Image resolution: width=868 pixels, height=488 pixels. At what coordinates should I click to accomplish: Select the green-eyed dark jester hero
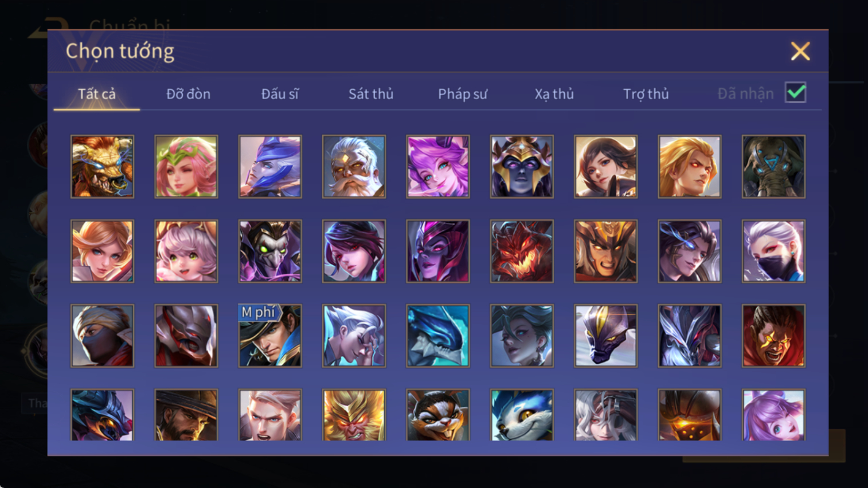coord(270,251)
